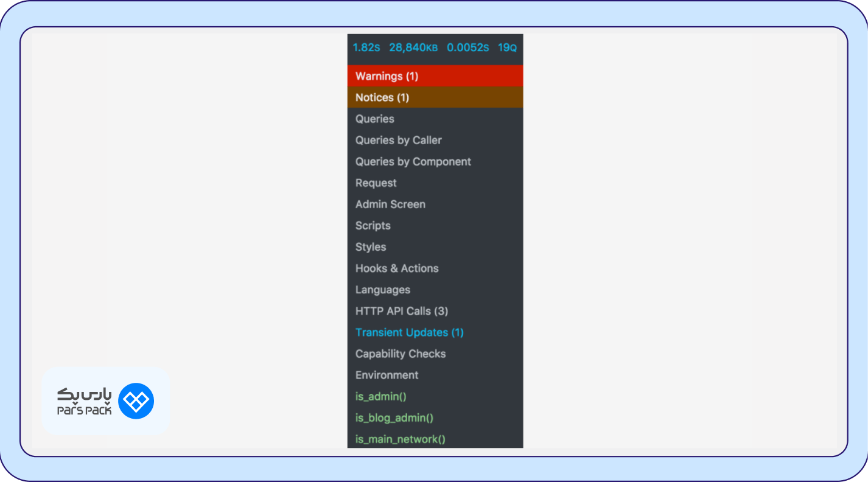
Task: Click the Transient Updates (1) link
Action: 409,332
